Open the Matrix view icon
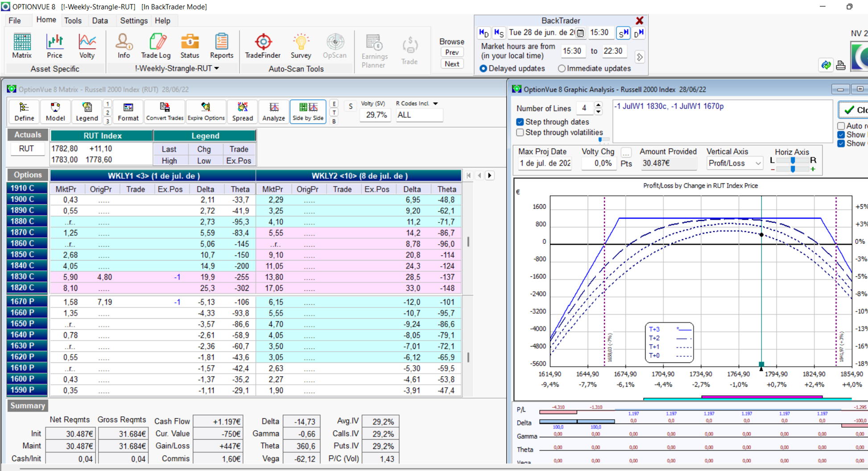The height and width of the screenshot is (471, 868). 22,46
